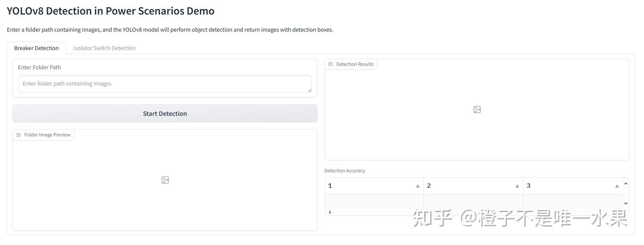Select the empty cell under column 2
Screen dimensions: 644x245
(x=473, y=201)
